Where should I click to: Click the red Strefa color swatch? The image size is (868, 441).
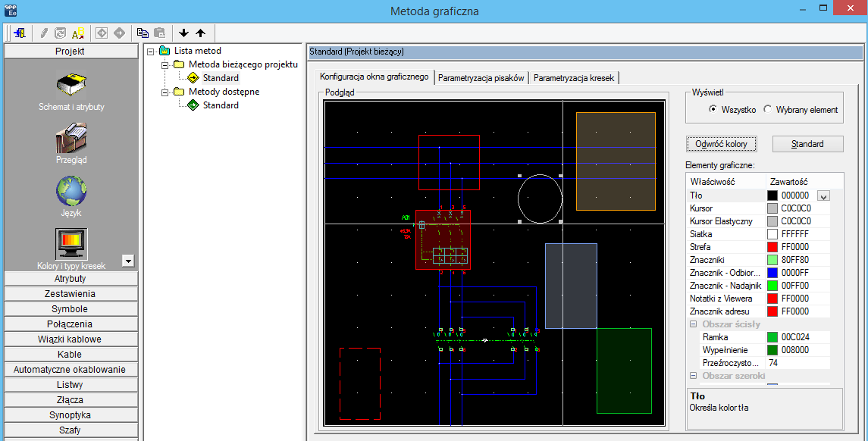pyautogui.click(x=772, y=247)
